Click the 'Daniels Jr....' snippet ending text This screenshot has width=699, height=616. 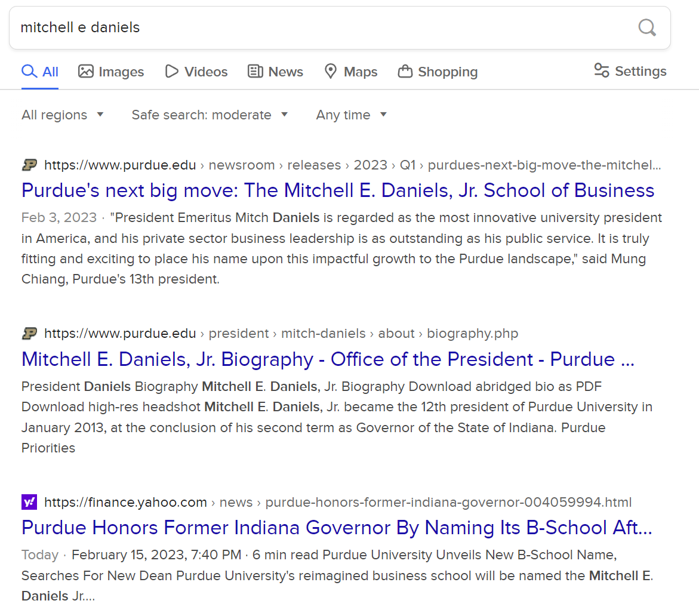click(58, 596)
